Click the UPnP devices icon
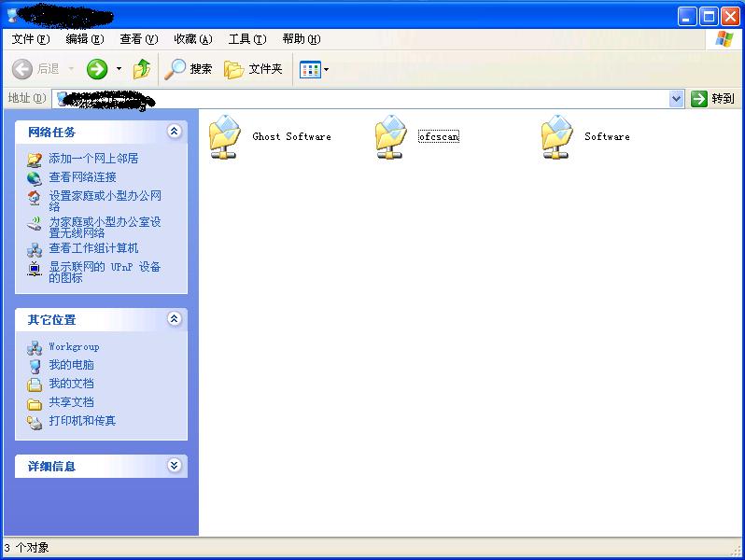This screenshot has height=560, width=745. pyautogui.click(x=35, y=269)
